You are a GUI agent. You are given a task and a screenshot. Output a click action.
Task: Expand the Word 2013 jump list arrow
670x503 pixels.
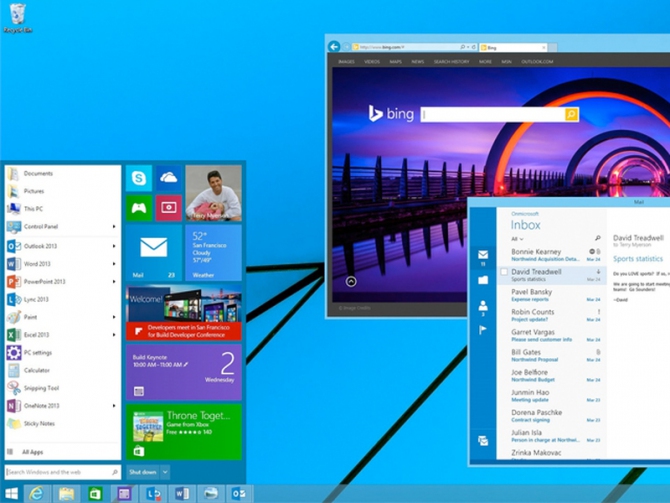(x=114, y=264)
